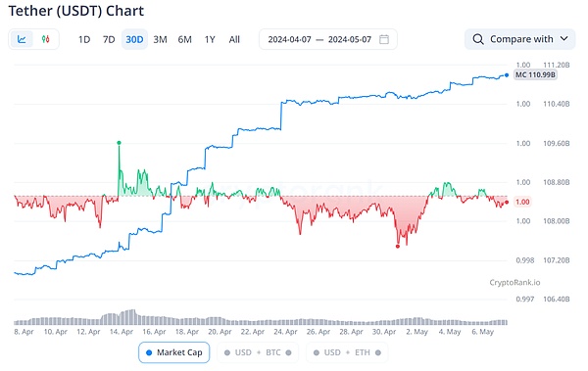Select the 3M time range
This screenshot has height=371, width=588.
160,39
